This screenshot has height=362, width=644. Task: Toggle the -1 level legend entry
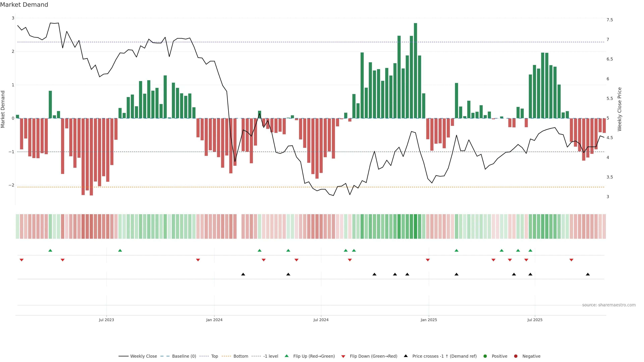[x=271, y=356]
